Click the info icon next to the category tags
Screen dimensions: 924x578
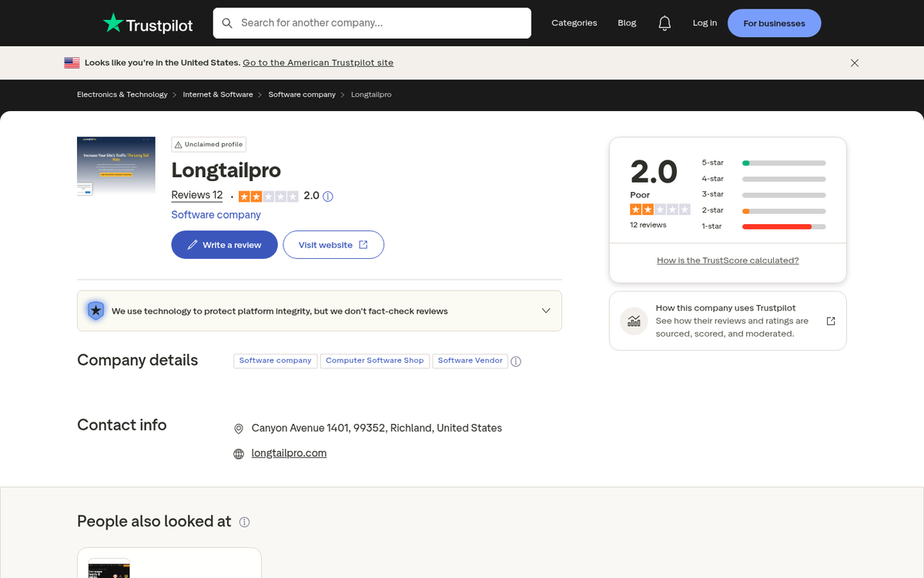click(x=516, y=361)
